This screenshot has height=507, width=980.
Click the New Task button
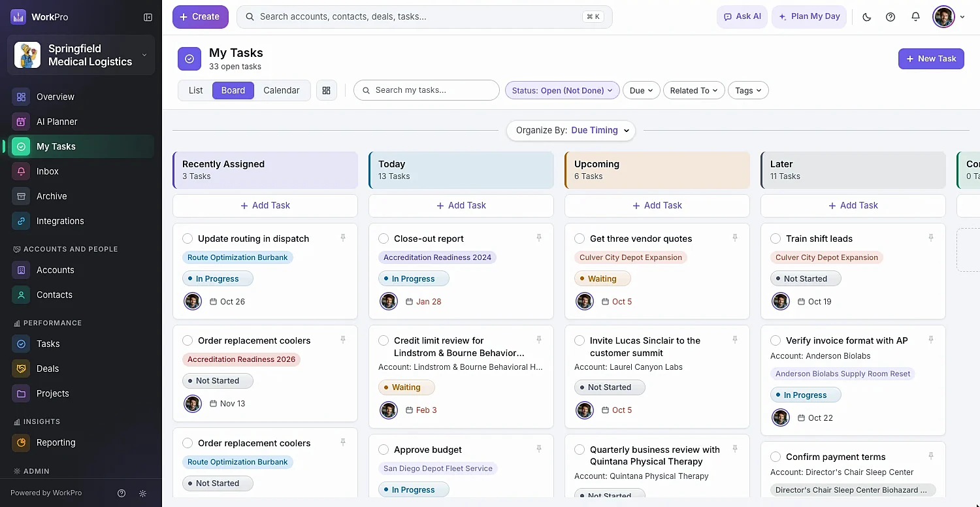[931, 58]
